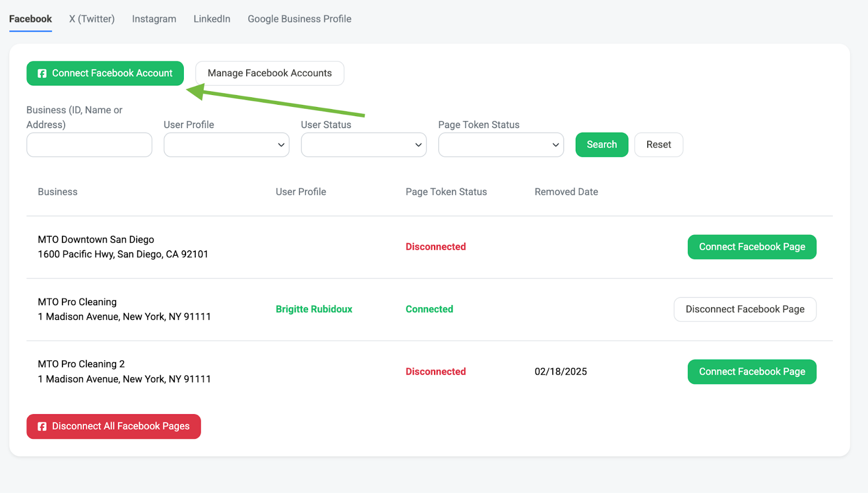The image size is (868, 493).
Task: Expand the User Status dropdown
Action: tap(364, 145)
